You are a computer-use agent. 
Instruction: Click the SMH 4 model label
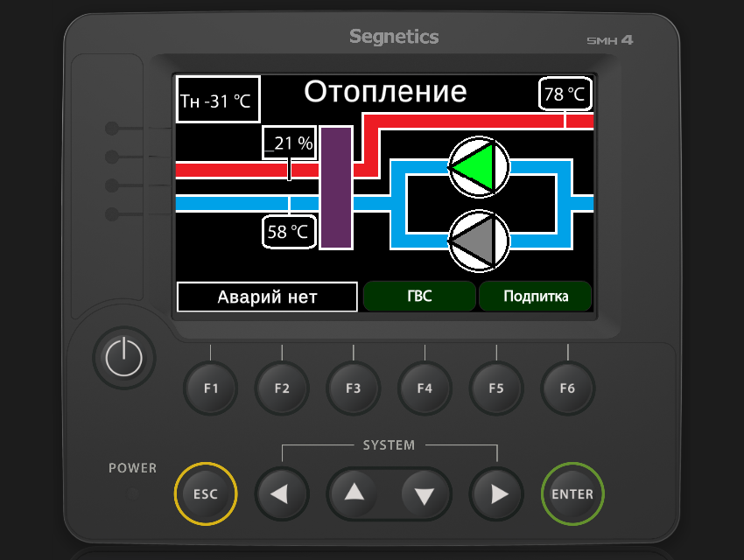coord(610,40)
